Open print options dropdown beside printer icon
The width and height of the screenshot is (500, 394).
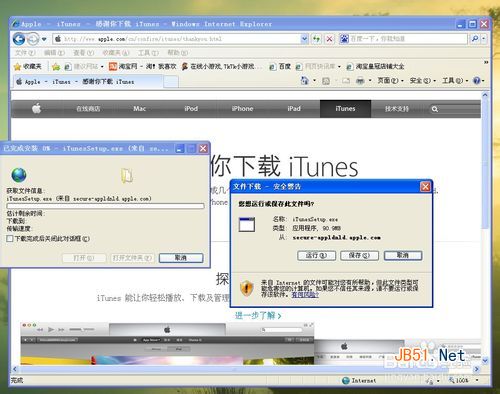370,81
